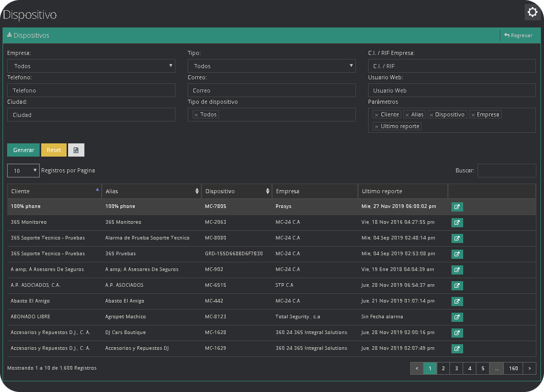Image resolution: width=544 pixels, height=392 pixels.
Task: Sort table by Dispositivo column
Action: [236, 191]
